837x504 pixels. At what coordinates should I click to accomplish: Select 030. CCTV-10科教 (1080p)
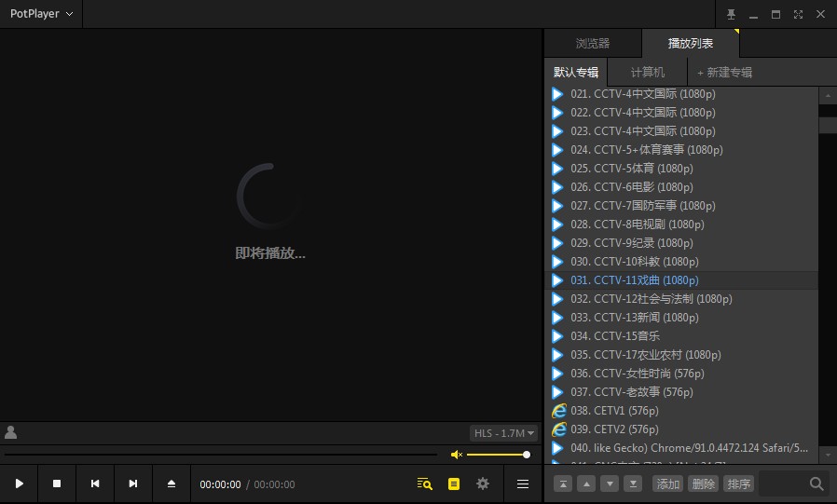(681, 262)
